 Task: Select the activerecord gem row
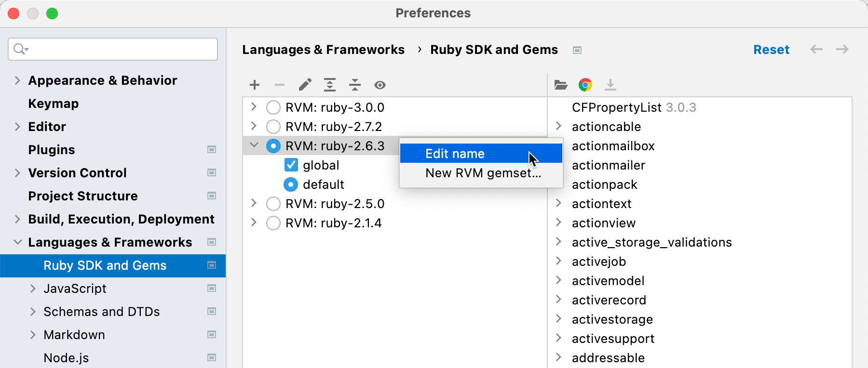(x=609, y=300)
